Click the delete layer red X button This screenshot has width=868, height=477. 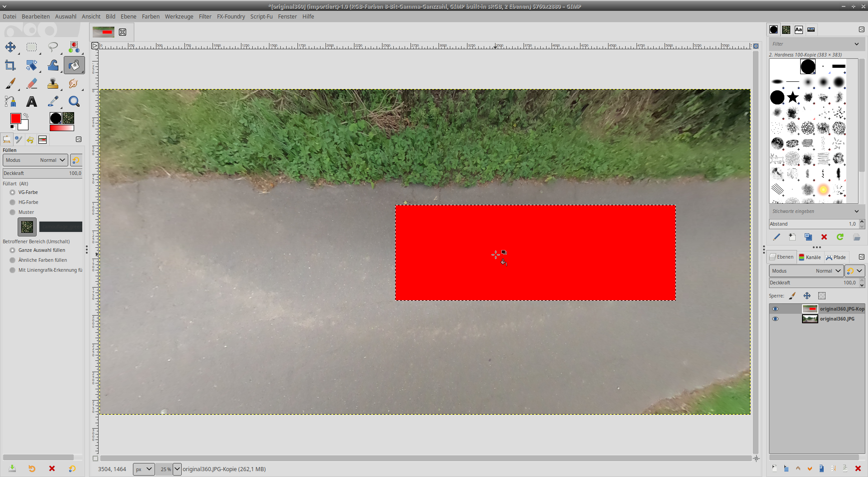pos(858,469)
